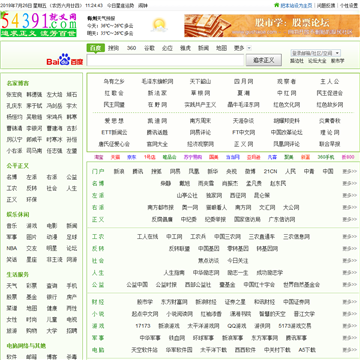Screen dimensions: 360x360
Task: Open the 南方周末 site link
Action: [200, 121]
